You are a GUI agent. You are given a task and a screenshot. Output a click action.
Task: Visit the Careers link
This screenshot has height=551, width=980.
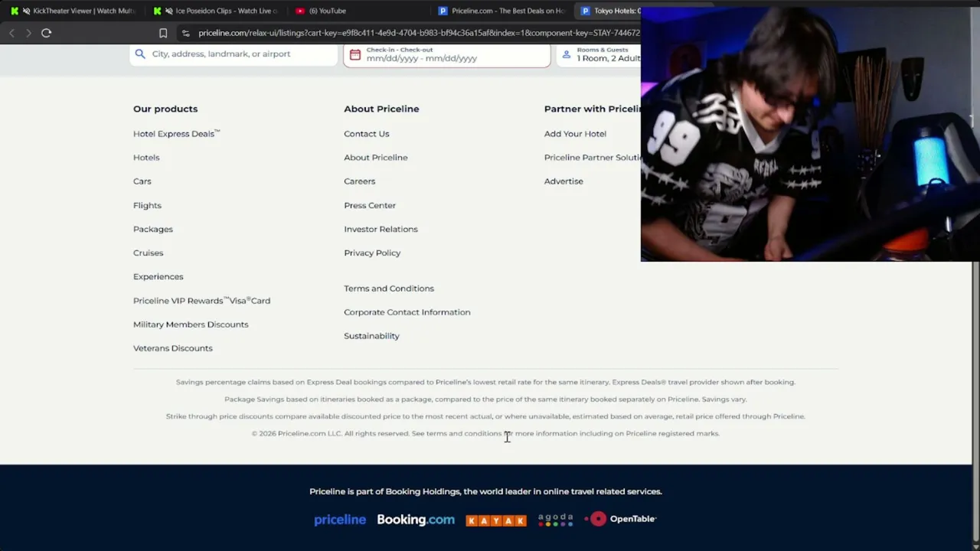(x=360, y=181)
